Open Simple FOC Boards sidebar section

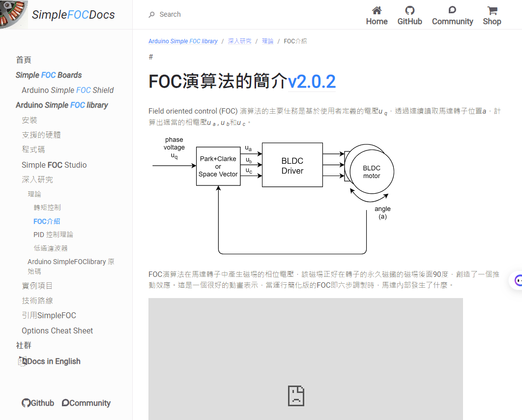click(49, 75)
